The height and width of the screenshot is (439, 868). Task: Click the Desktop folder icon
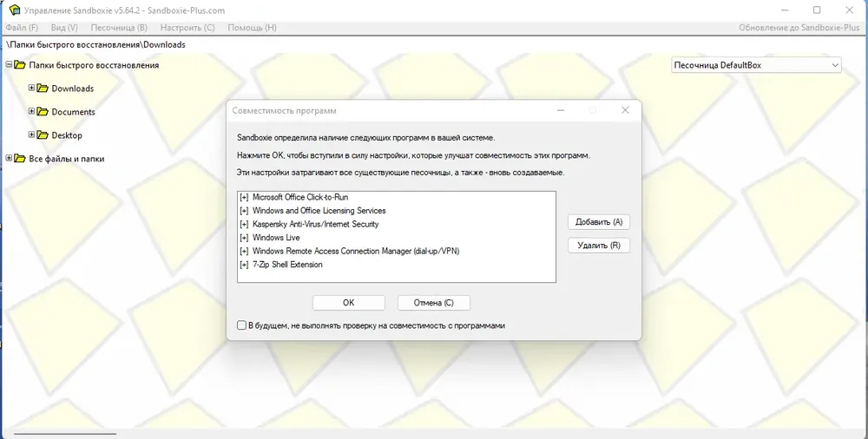click(43, 135)
